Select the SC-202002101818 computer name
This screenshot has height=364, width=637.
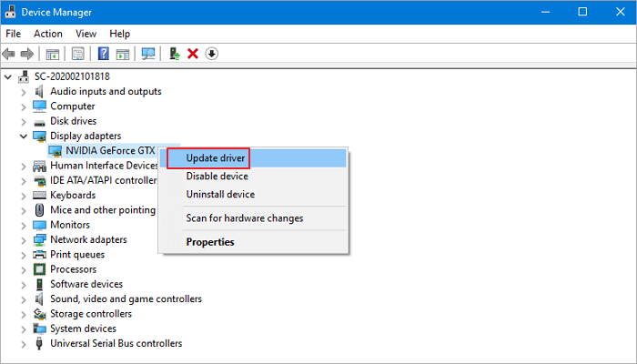[x=72, y=76]
